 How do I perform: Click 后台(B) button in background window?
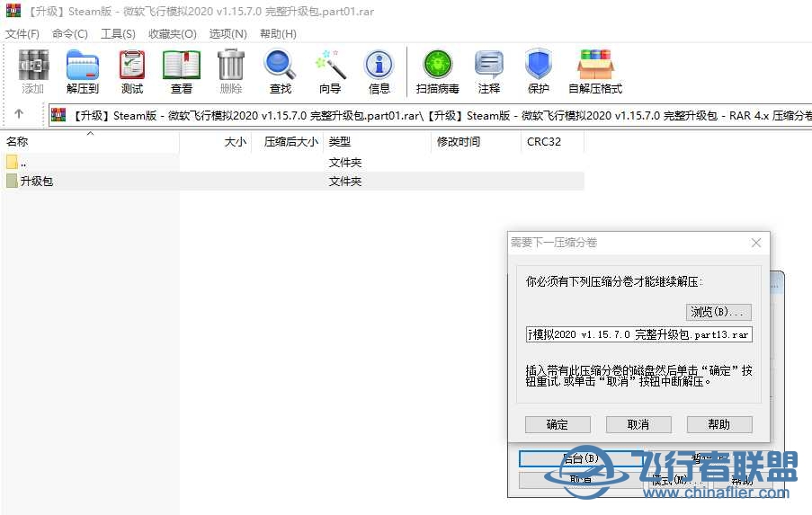pyautogui.click(x=581, y=458)
